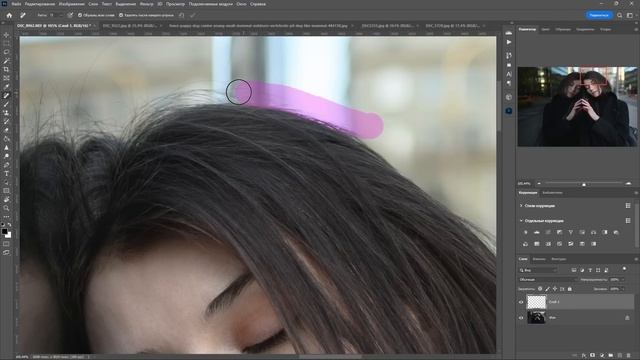640x360 pixels.
Task: Open the Layers panel options menu
Action: (636, 259)
